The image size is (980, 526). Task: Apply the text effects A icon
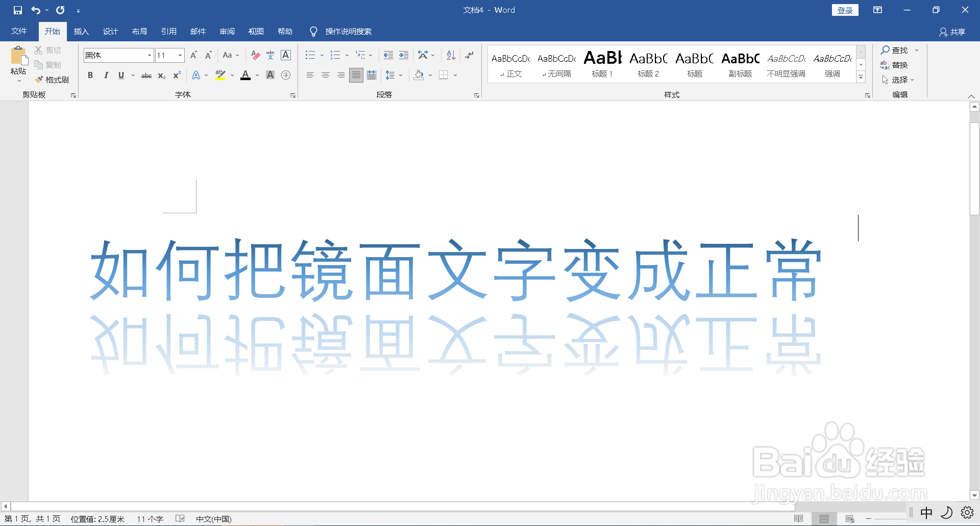[196, 76]
